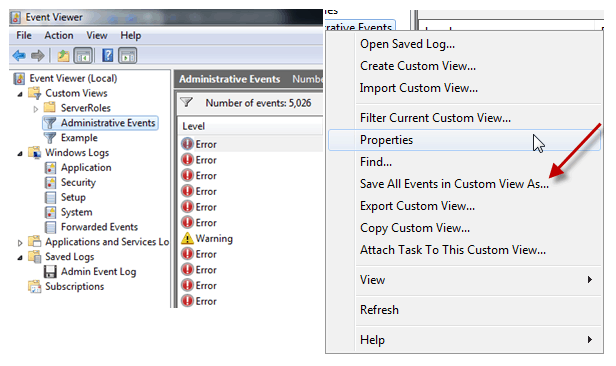This screenshot has height=366, width=616.
Task: Open the View menu in the menu bar
Action: point(97,35)
